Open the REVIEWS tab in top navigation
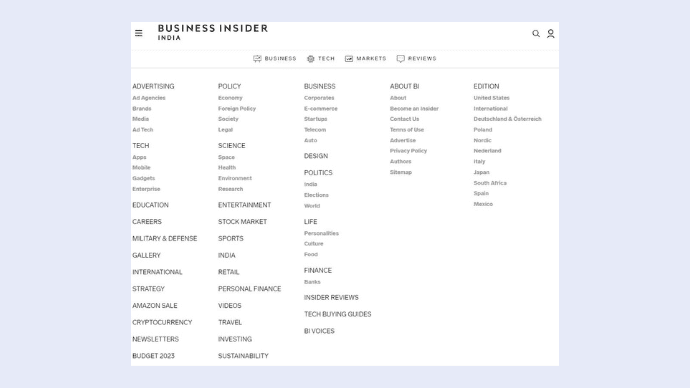The height and width of the screenshot is (388, 690). [x=422, y=59]
